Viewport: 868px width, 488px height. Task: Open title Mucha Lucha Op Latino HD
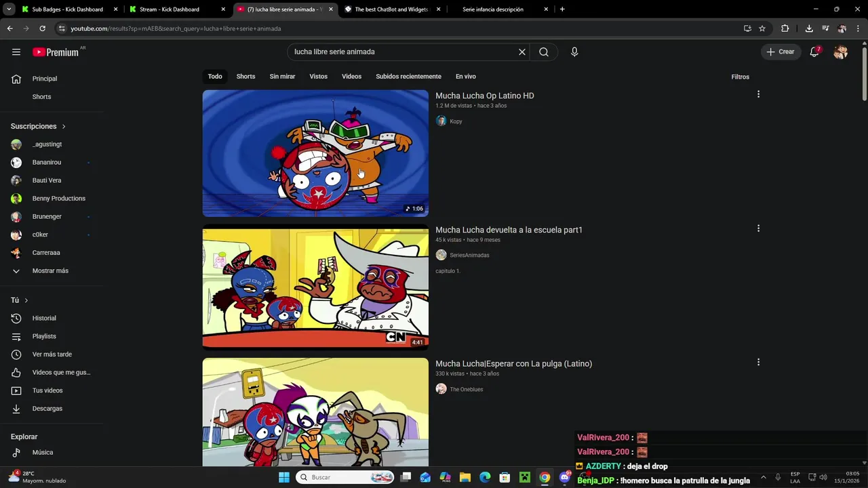click(x=485, y=96)
